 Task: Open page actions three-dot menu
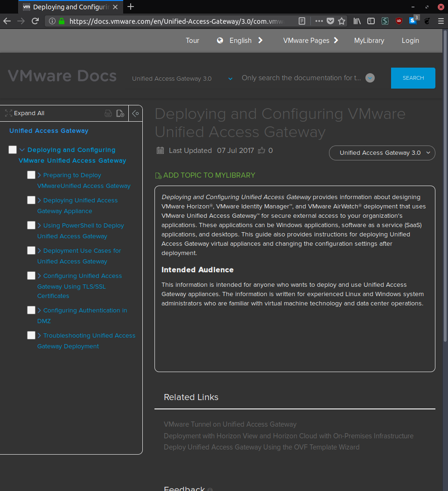(319, 21)
